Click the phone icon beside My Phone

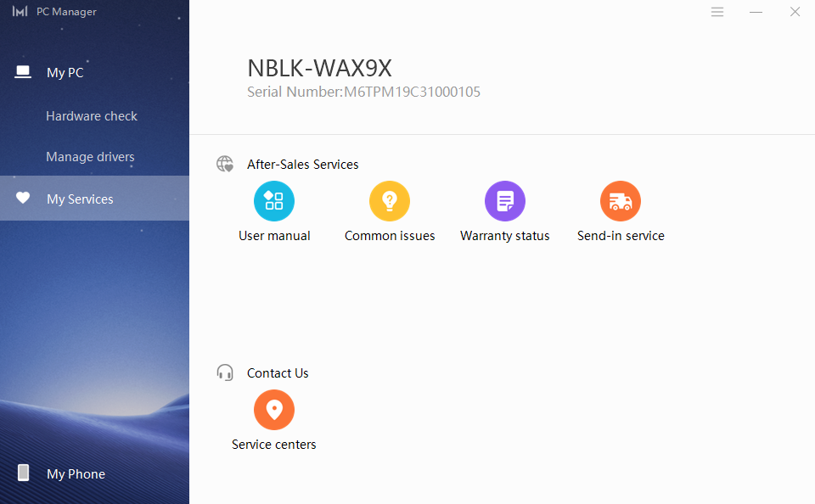tap(24, 473)
